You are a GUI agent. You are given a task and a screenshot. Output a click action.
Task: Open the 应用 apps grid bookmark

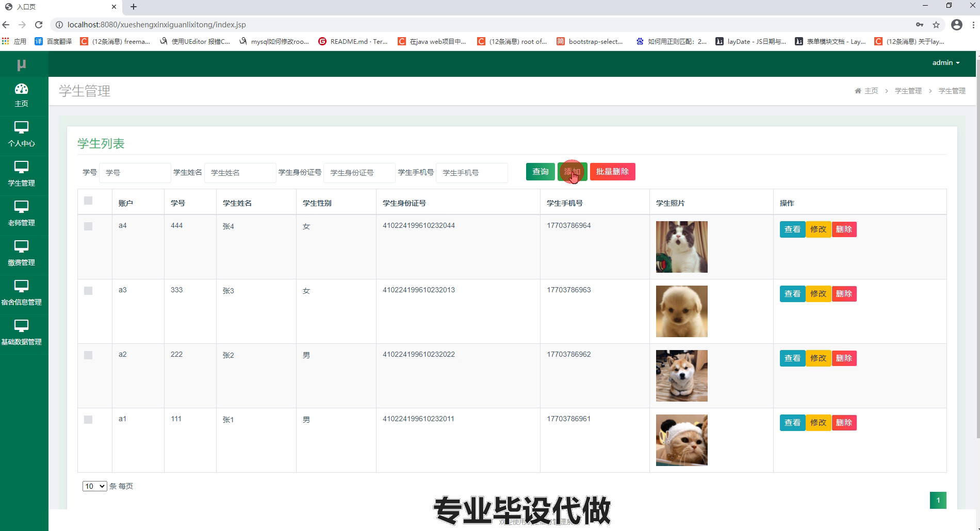coord(14,41)
